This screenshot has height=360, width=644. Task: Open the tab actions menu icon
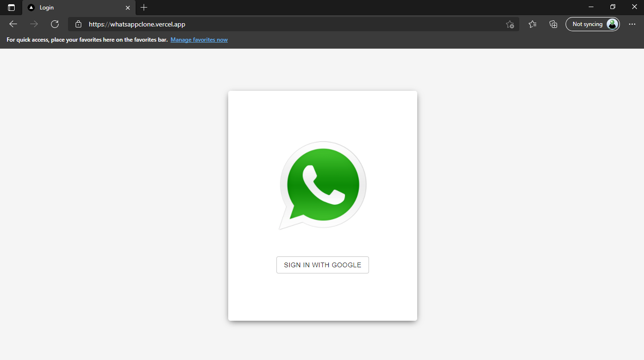point(11,8)
